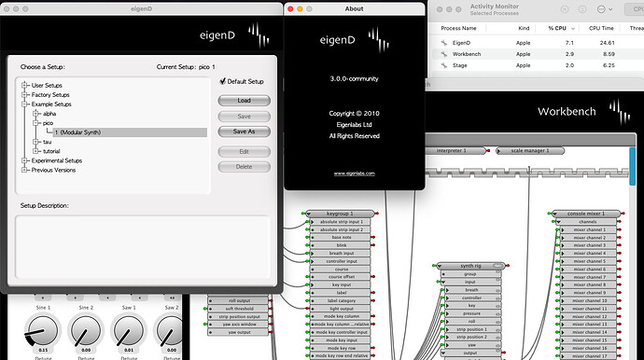
Task: Collapse the synth rig input group
Action: tap(443, 282)
